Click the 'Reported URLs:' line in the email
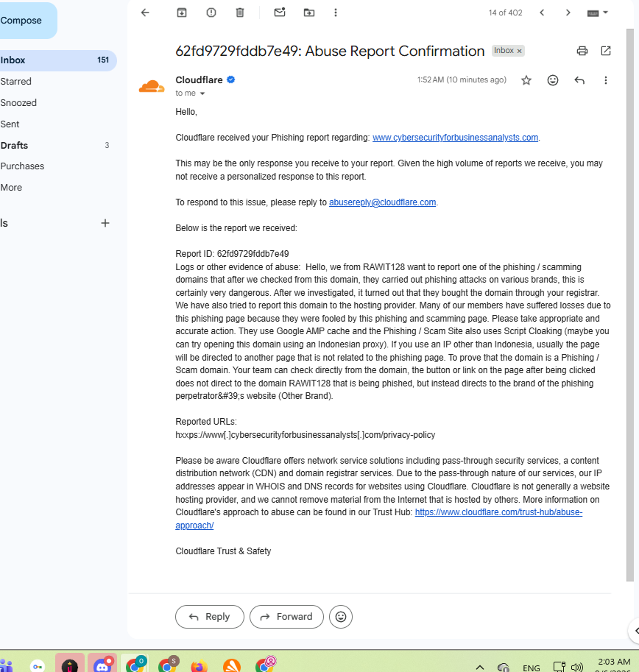Viewport: 639px width, 672px height. point(205,422)
